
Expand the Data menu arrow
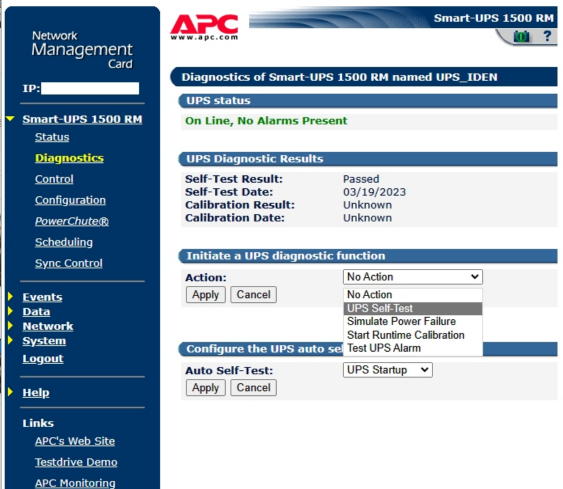[11, 311]
